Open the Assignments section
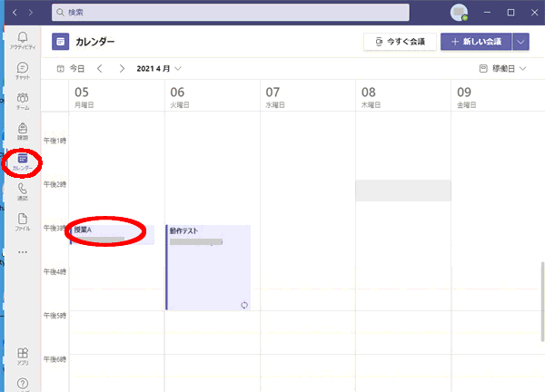 point(22,132)
